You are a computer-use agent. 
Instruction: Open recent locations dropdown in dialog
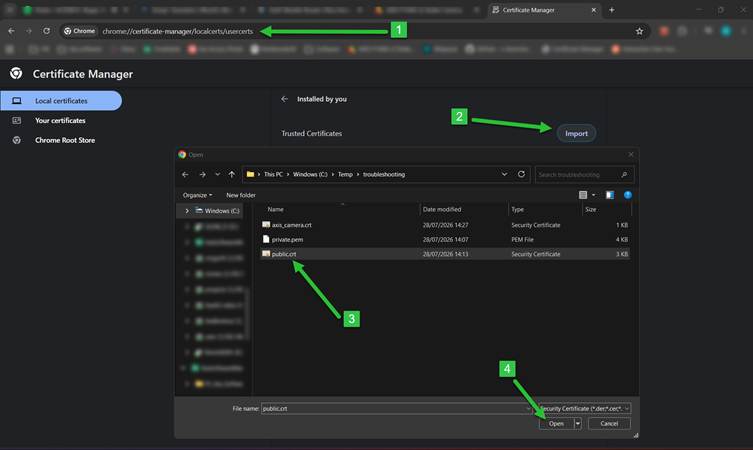218,174
